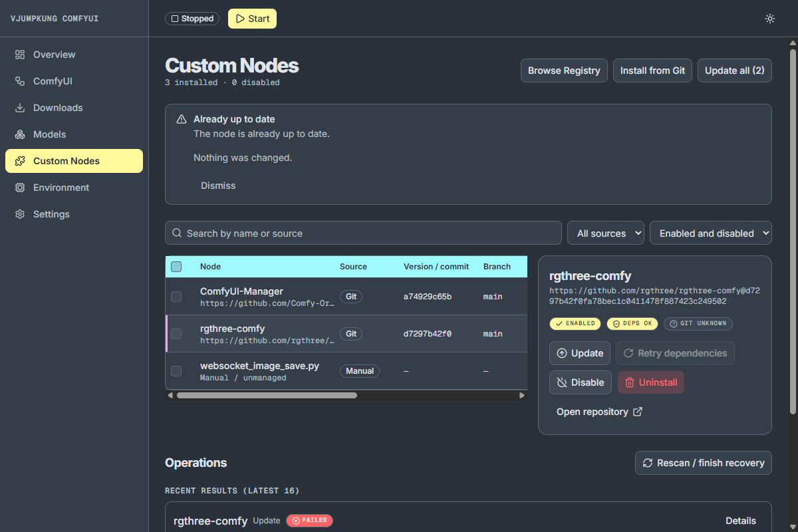Toggle the select-all checkbox in table header
The width and height of the screenshot is (798, 532).
(x=176, y=267)
